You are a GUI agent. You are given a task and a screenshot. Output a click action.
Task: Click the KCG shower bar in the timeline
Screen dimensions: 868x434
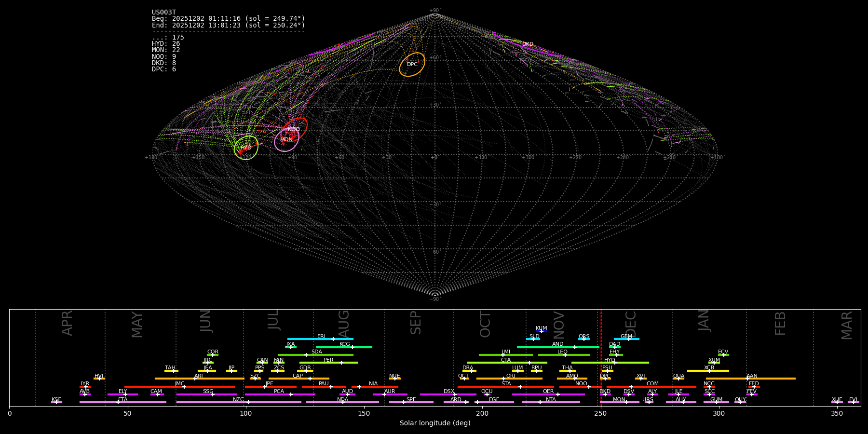344,347
